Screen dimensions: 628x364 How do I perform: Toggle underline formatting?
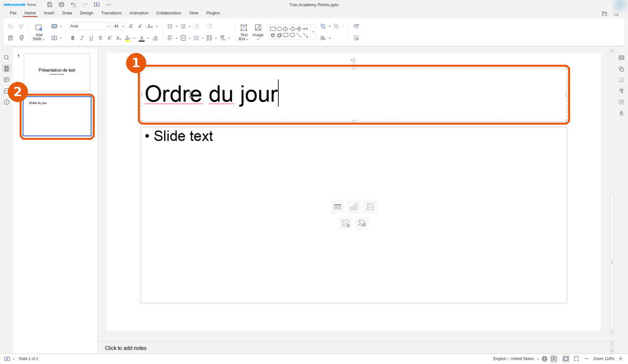(x=91, y=38)
